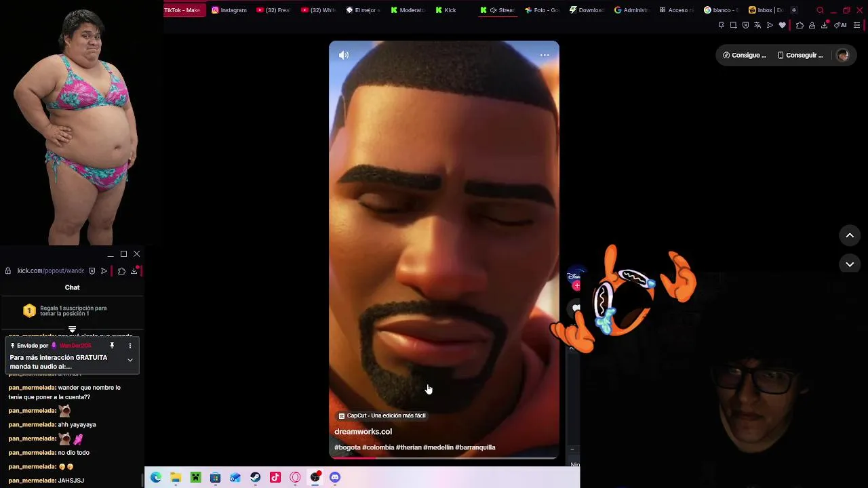The width and height of the screenshot is (868, 488).
Task: Switch to the (32) Fresh YouTube tab
Action: [273, 10]
